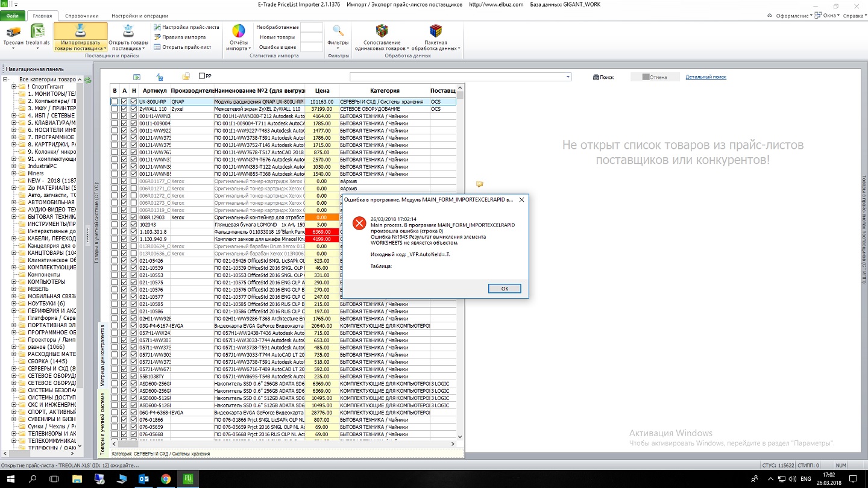Click the red price cell 6369.00
The width and height of the screenshot is (868, 488).
click(322, 232)
